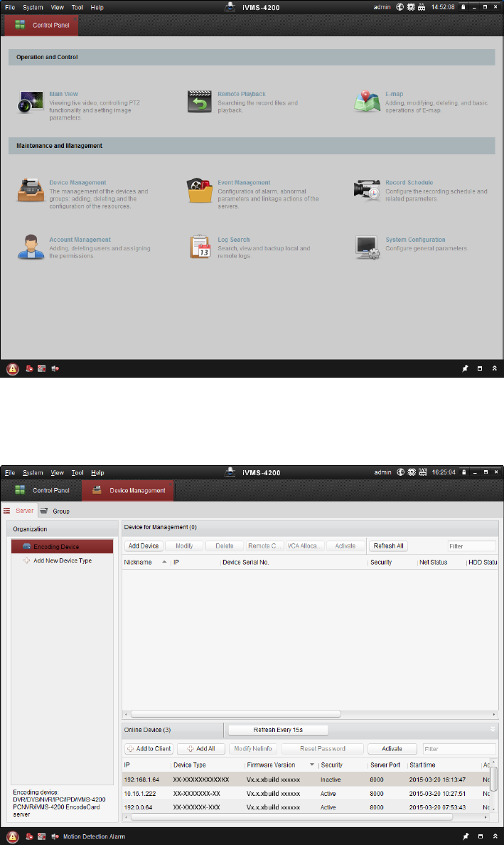The width and height of the screenshot is (504, 845).
Task: Open Remote Playback clapperboard icon
Action: 200,102
